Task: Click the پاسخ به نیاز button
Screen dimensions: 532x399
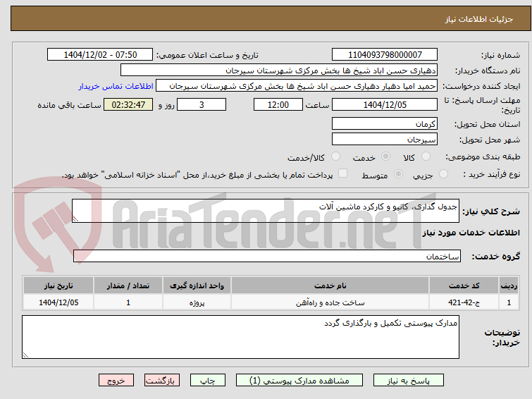Action: click(409, 381)
